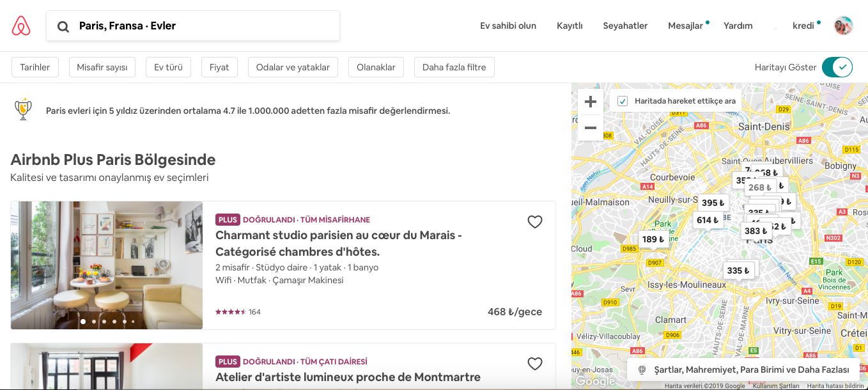The width and height of the screenshot is (868, 390).
Task: Toggle the Haritayı Göster switch
Action: 837,67
